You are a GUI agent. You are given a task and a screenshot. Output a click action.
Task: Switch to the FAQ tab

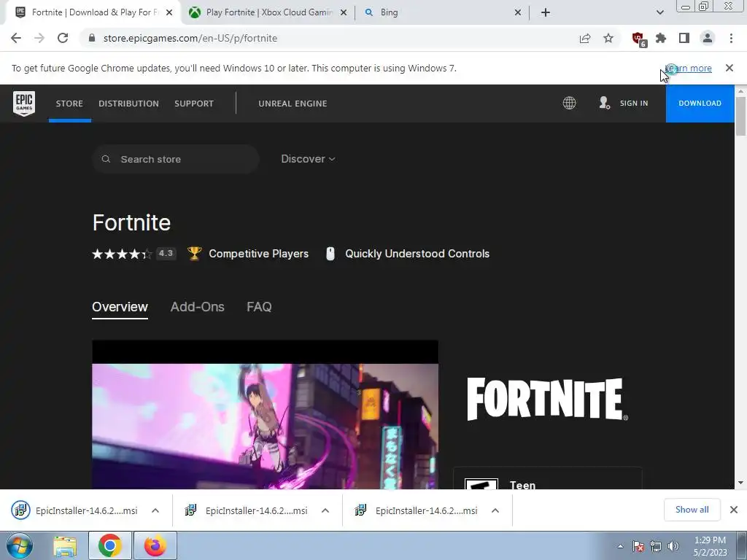coord(259,307)
